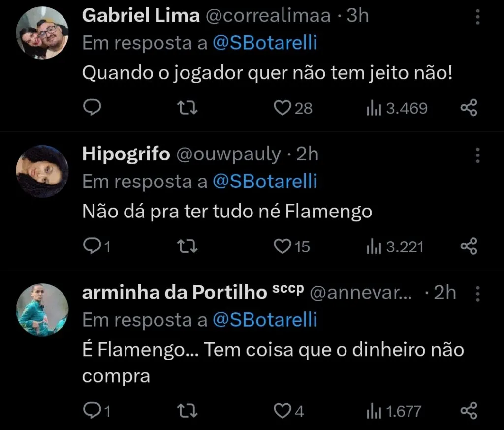
Task: Click the reply icon on Gabriel Lima's tweet
Action: coord(92,108)
